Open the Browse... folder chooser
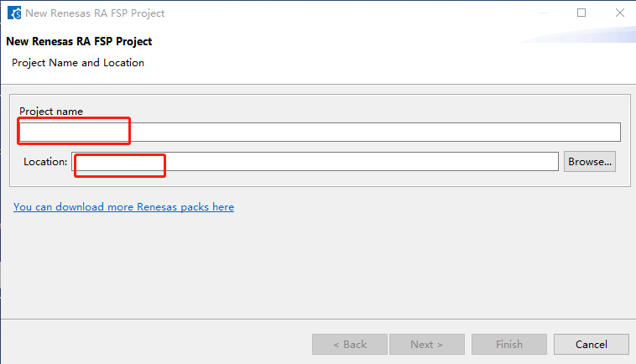 [589, 162]
